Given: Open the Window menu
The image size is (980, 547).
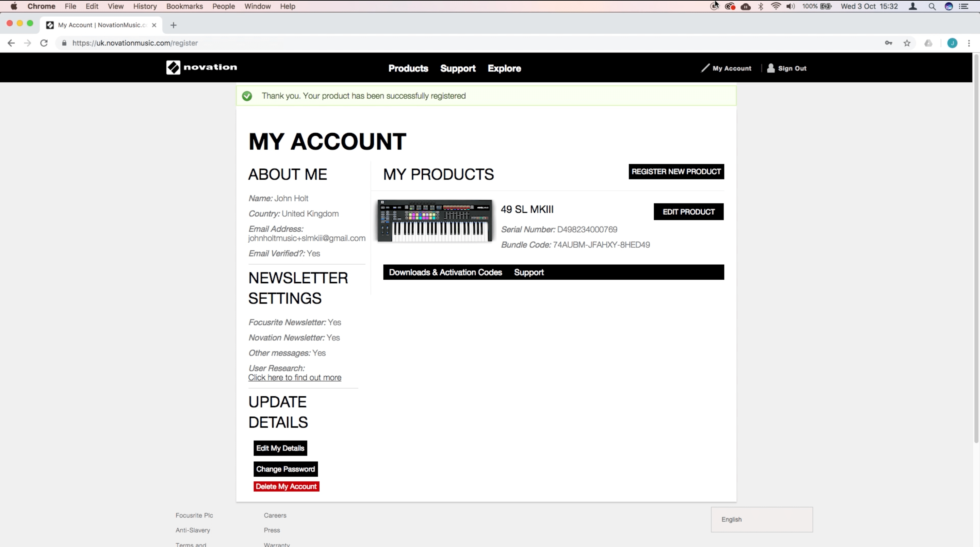Looking at the screenshot, I should (x=258, y=6).
